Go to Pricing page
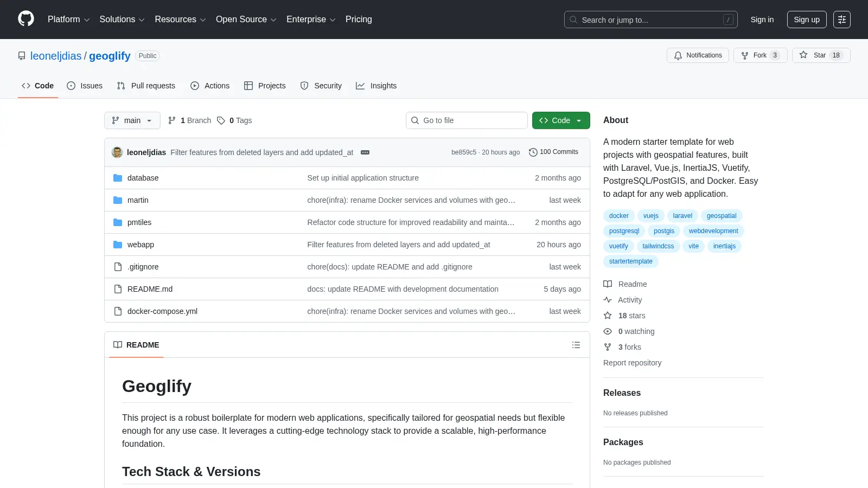 point(359,20)
